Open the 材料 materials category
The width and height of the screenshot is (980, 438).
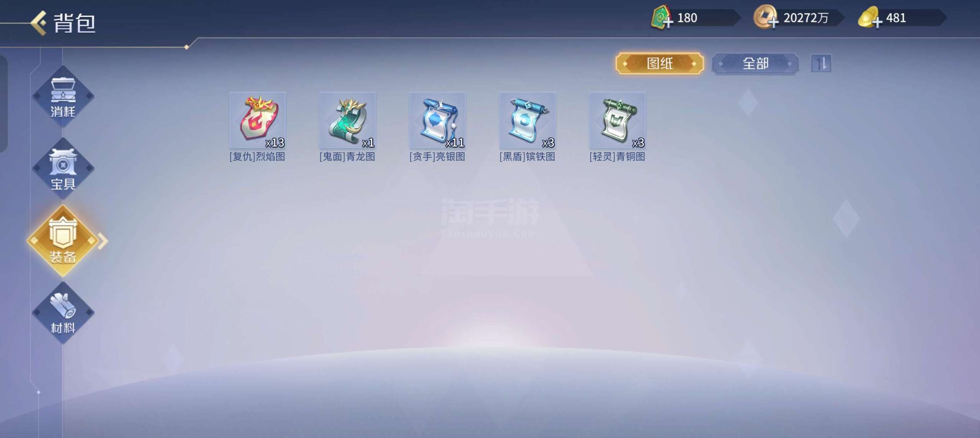coord(63,313)
